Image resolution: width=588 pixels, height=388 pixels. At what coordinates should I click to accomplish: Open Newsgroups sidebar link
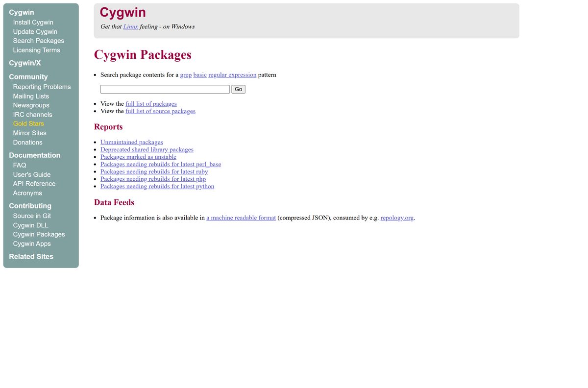[x=31, y=105]
